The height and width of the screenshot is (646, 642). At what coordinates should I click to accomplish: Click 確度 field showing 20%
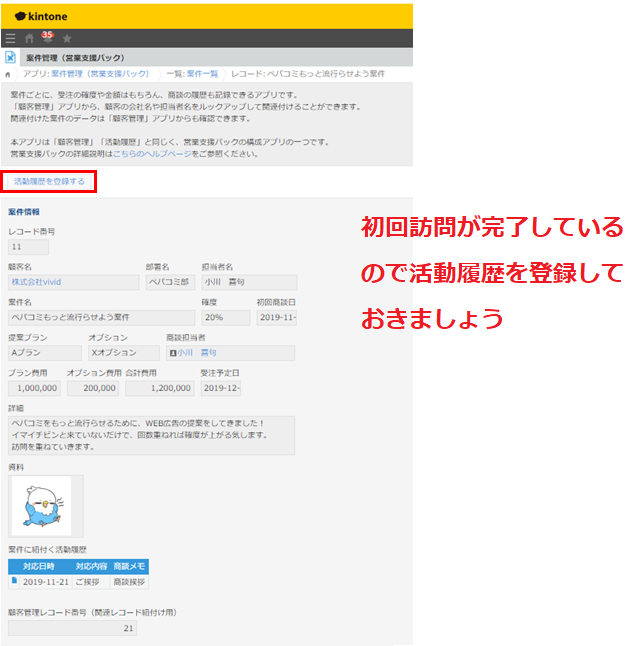pos(225,318)
